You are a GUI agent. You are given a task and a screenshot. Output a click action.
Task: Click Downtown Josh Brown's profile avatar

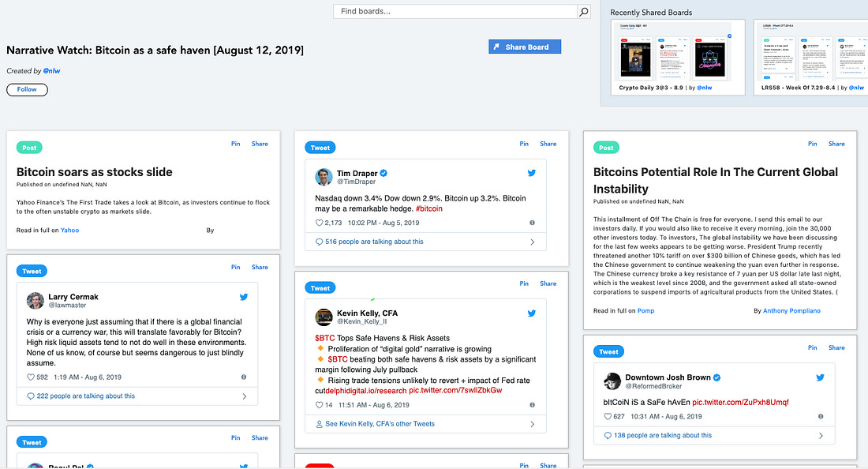tap(612, 381)
